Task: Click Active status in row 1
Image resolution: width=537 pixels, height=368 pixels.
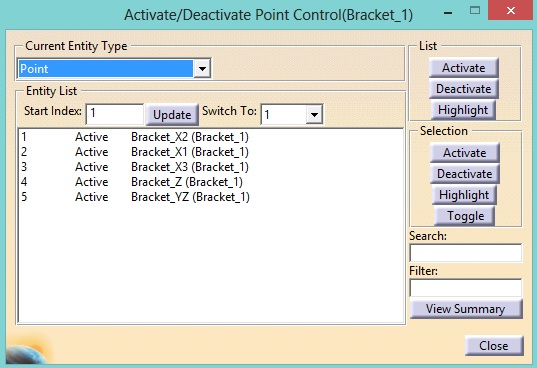Action: tap(91, 137)
